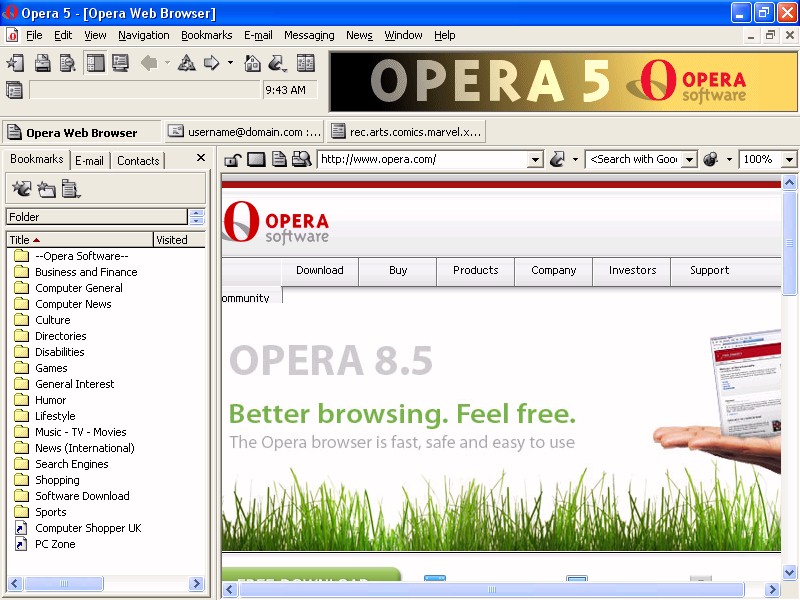Open the Bookmarks menu
This screenshot has height=600, width=800.
(x=207, y=35)
